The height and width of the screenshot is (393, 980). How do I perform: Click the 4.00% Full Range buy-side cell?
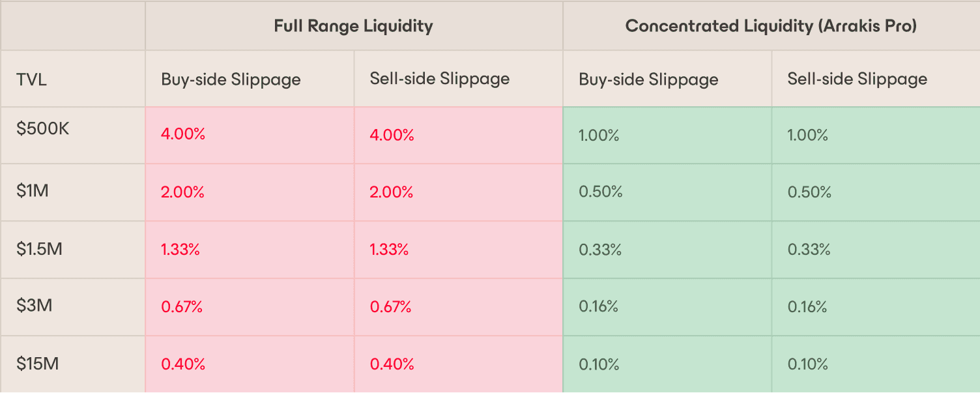(183, 135)
